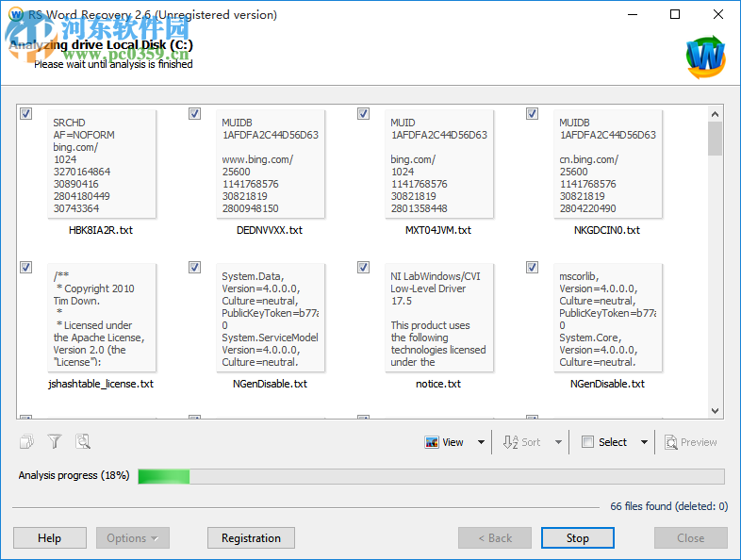Screen dimensions: 741x560
Task: Select the notice.txt preview thumbnail
Action: pos(439,318)
